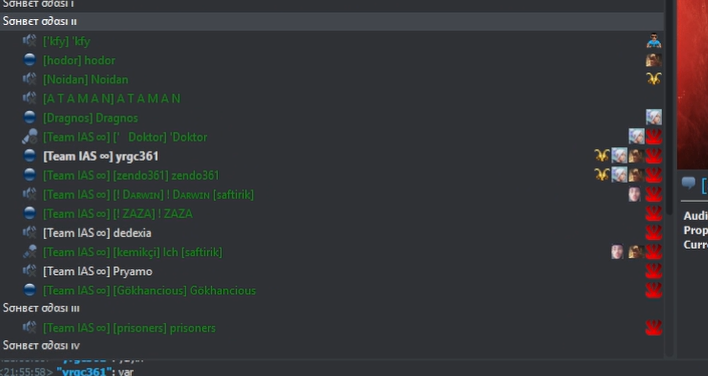The height and width of the screenshot is (376, 708).
Task: Select the channel Sohbet odası III
Action: tap(332, 308)
